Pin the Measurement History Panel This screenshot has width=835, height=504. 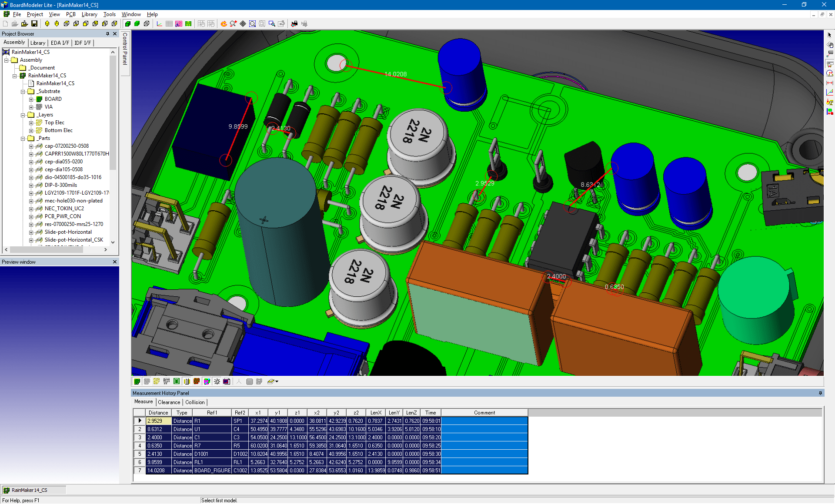[820, 393]
